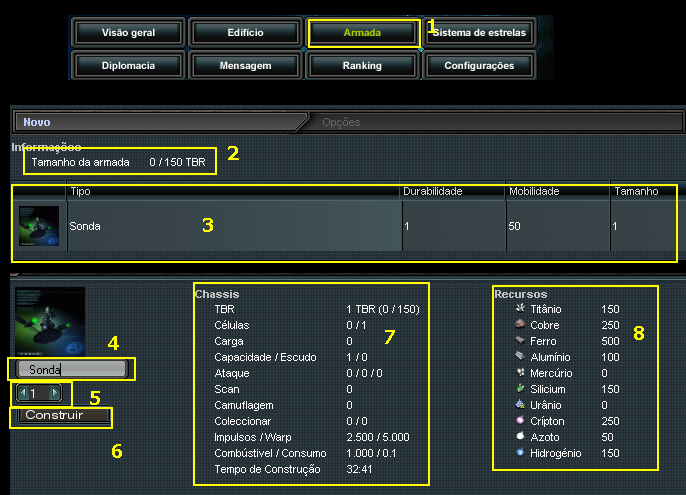Open the Edifício section
Image resolution: width=686 pixels, height=495 pixels.
click(x=245, y=33)
